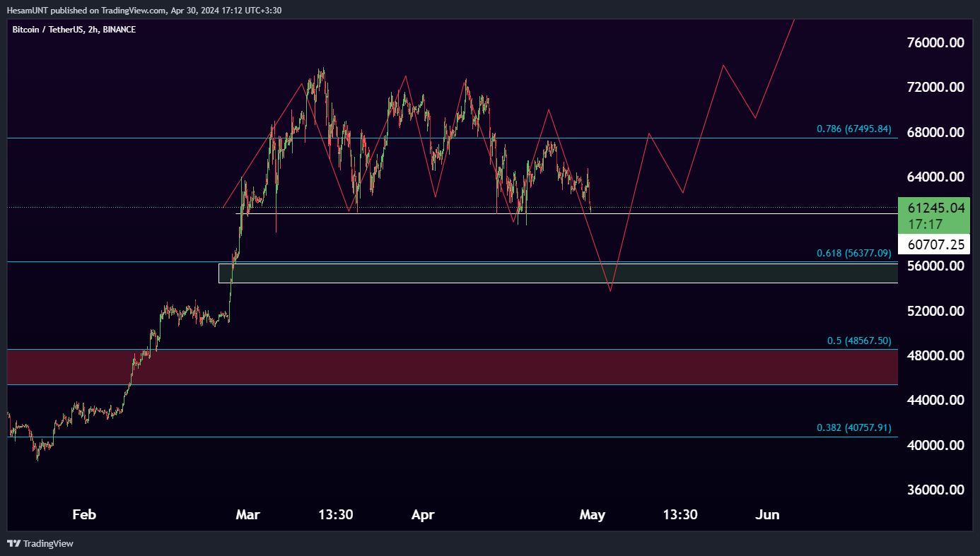The width and height of the screenshot is (980, 556).
Task: Click the Apr label on the time axis
Action: pos(422,514)
